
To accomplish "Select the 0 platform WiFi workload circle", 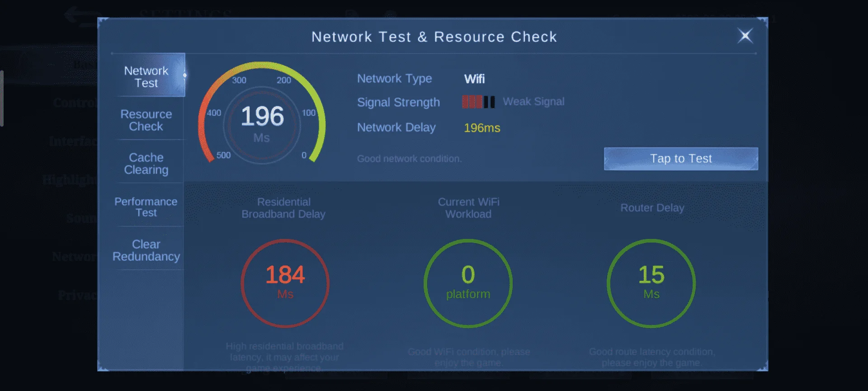I will click(468, 283).
